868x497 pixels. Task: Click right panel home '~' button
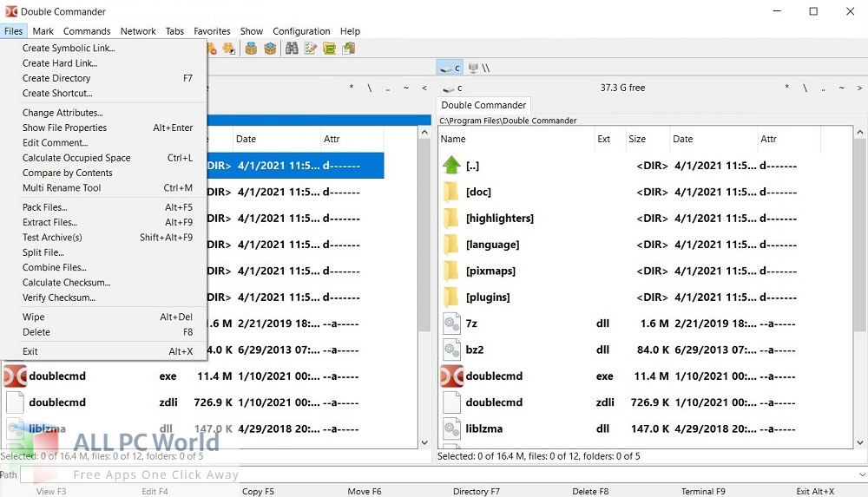pos(841,88)
